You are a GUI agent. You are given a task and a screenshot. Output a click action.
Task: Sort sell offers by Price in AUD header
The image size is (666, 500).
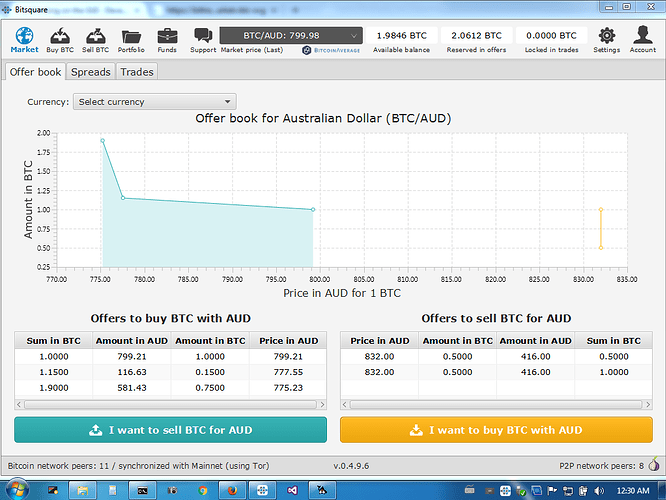click(x=379, y=341)
